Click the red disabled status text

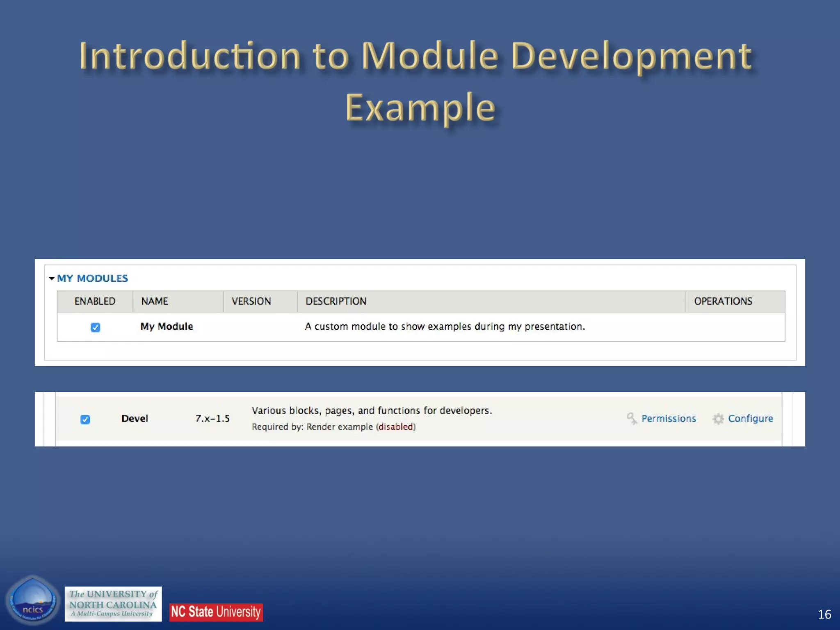(x=395, y=427)
